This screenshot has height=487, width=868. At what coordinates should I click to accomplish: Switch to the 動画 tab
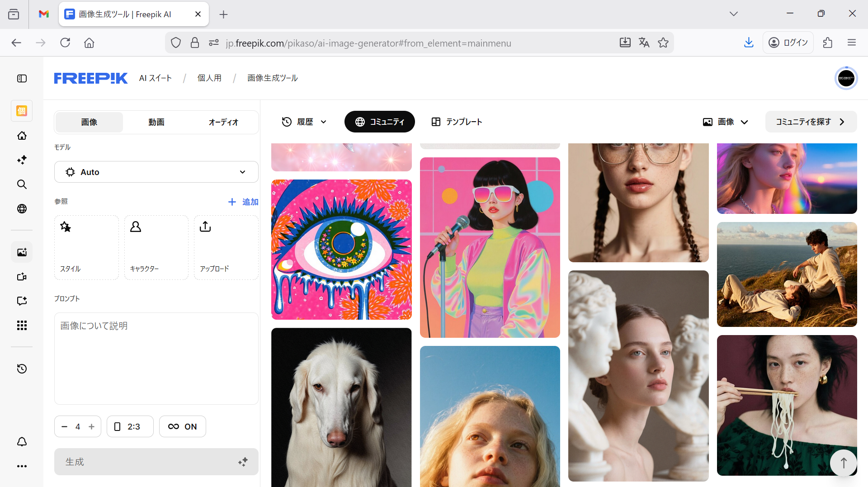click(x=156, y=122)
